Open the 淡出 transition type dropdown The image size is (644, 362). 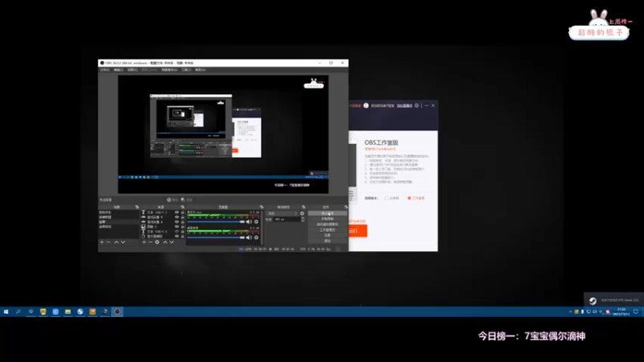click(x=283, y=213)
